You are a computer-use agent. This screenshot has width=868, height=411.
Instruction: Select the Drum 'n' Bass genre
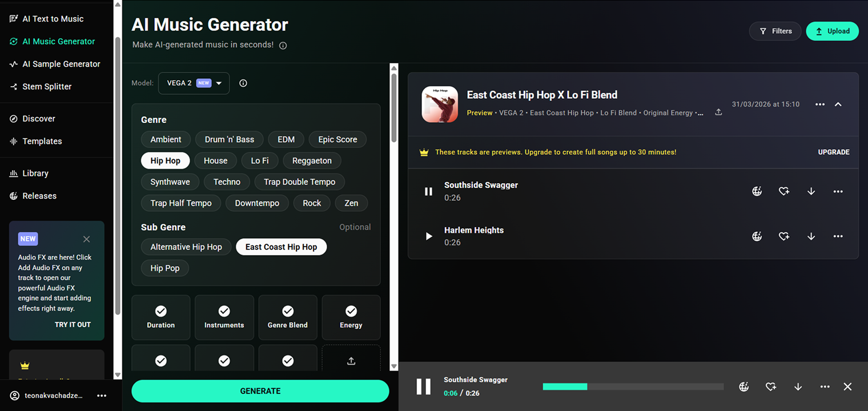click(230, 139)
